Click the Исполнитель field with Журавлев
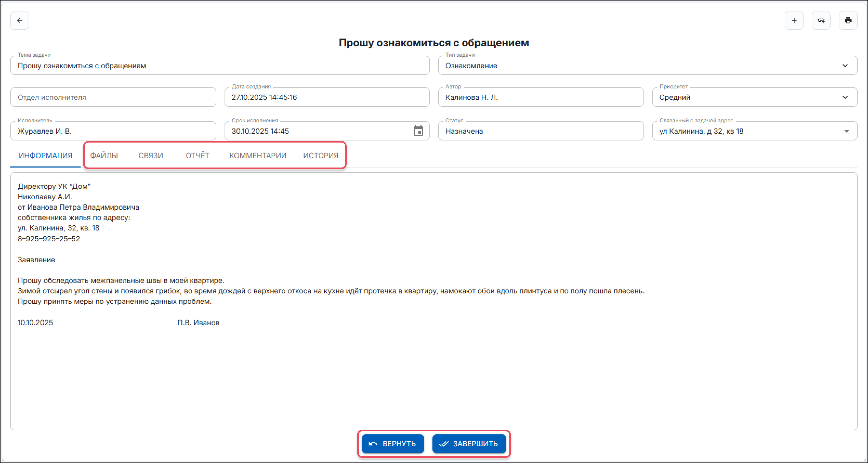Screen dimensions: 868x463 tap(113, 131)
